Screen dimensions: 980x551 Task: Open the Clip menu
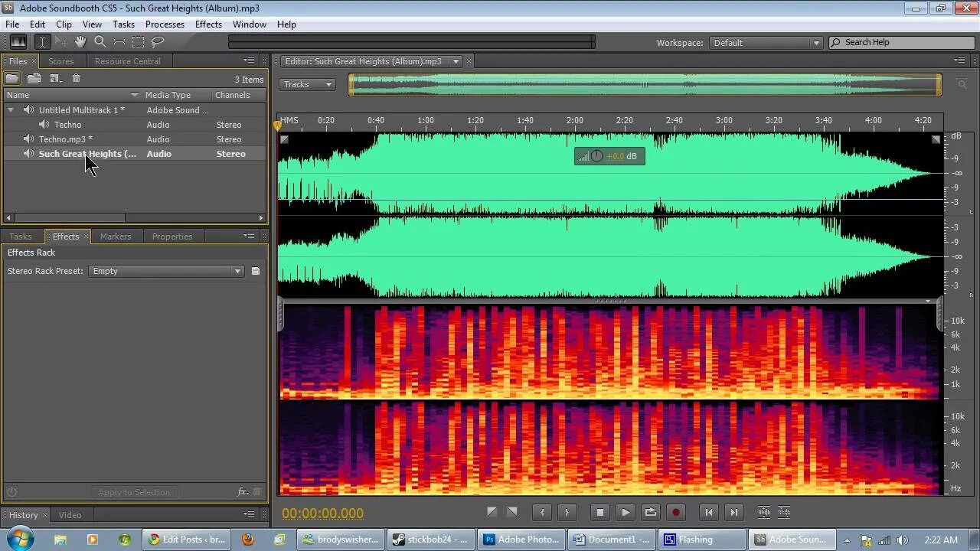tap(64, 24)
